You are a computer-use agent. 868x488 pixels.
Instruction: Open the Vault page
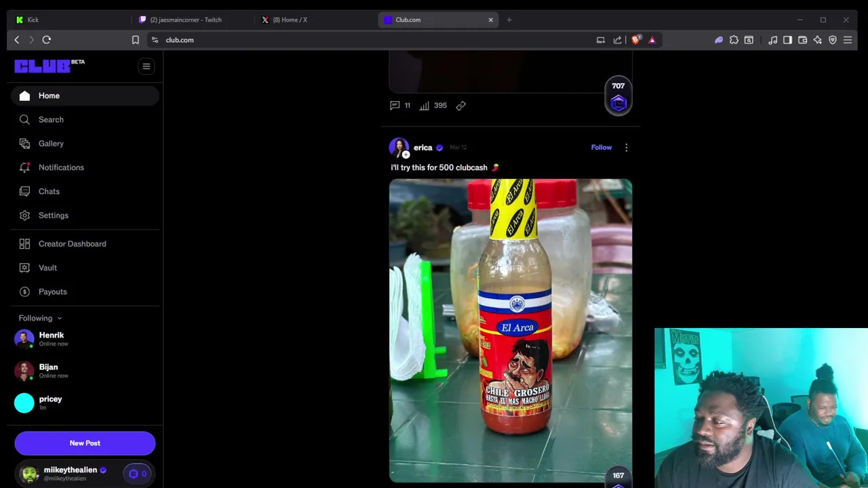pos(85,268)
